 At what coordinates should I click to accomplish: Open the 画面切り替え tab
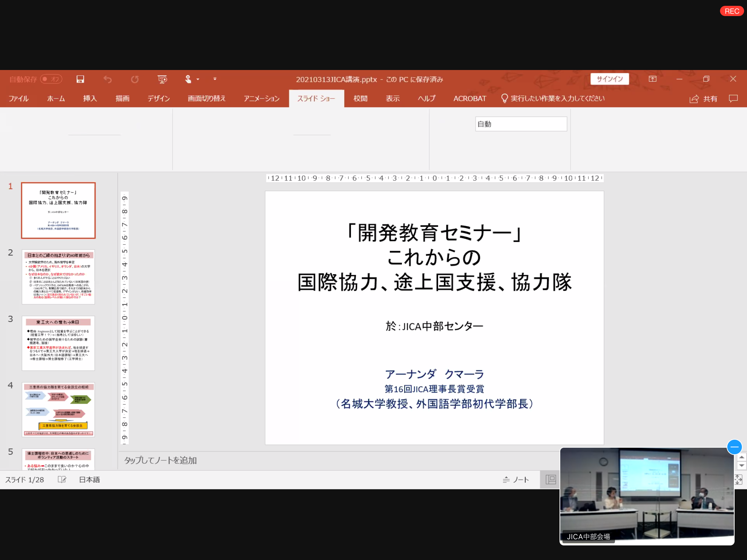[207, 98]
